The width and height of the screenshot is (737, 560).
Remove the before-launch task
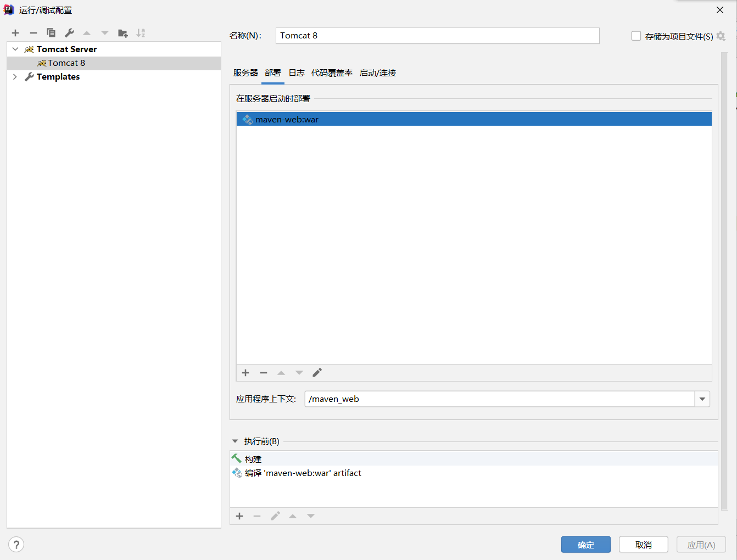click(x=257, y=516)
